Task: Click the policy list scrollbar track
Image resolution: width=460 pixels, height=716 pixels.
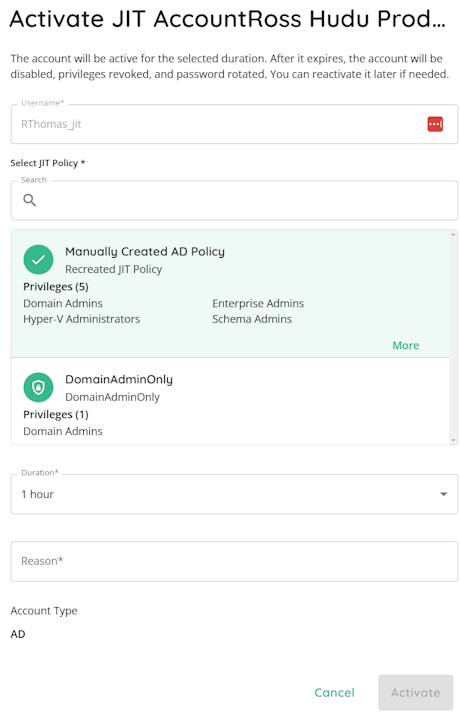Action: (x=453, y=337)
